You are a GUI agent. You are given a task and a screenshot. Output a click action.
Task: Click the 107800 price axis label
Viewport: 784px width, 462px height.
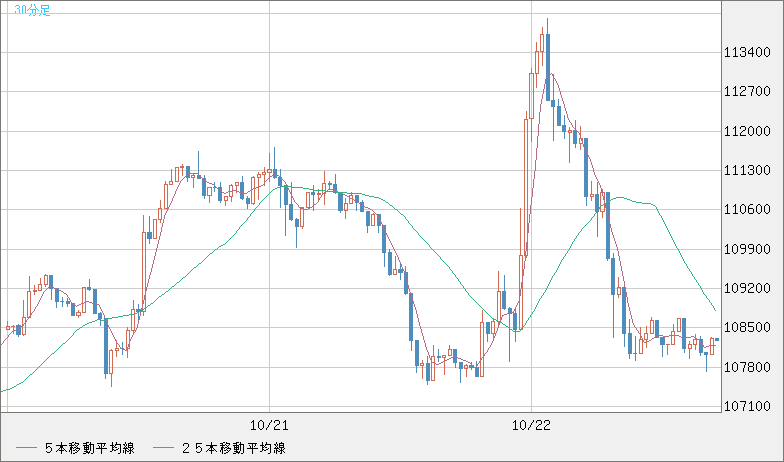pos(747,367)
